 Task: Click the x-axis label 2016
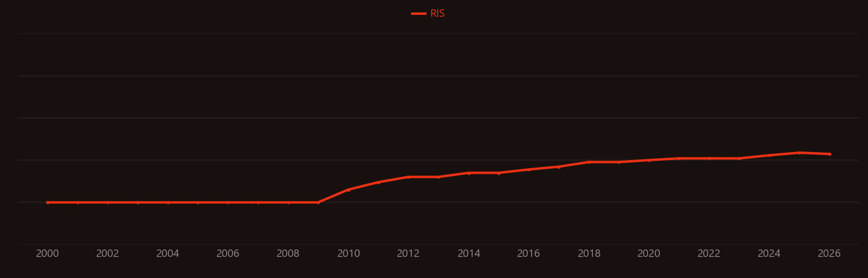point(529,254)
